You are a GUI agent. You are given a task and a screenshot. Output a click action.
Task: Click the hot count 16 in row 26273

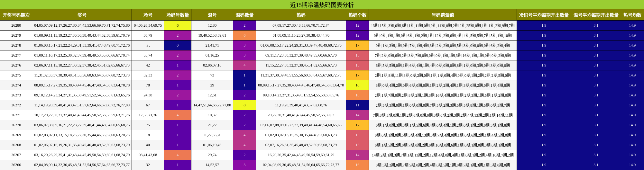[x=357, y=95]
